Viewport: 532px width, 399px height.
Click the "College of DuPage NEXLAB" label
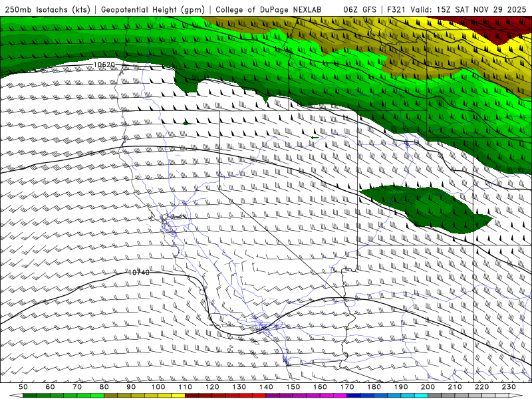269,9
